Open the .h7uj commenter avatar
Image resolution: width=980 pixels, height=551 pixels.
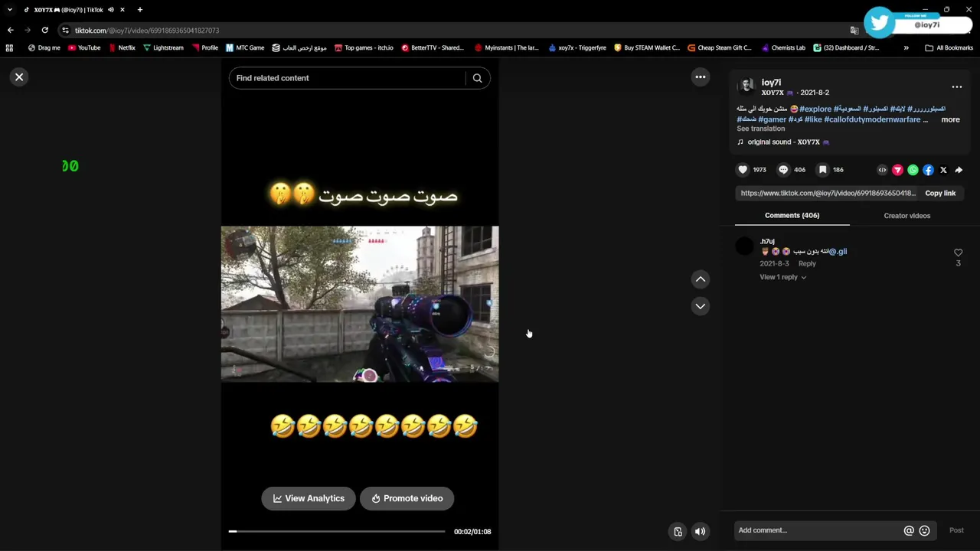point(744,246)
